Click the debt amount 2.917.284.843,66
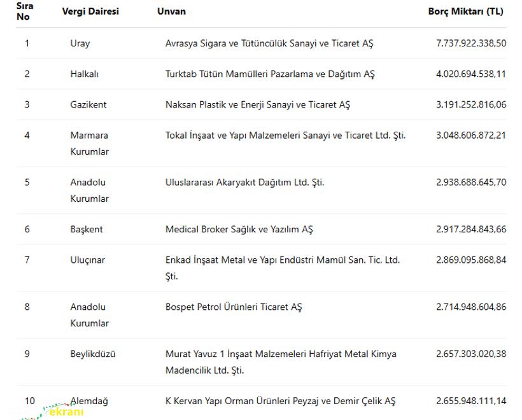The width and height of the screenshot is (522, 420). (x=471, y=229)
